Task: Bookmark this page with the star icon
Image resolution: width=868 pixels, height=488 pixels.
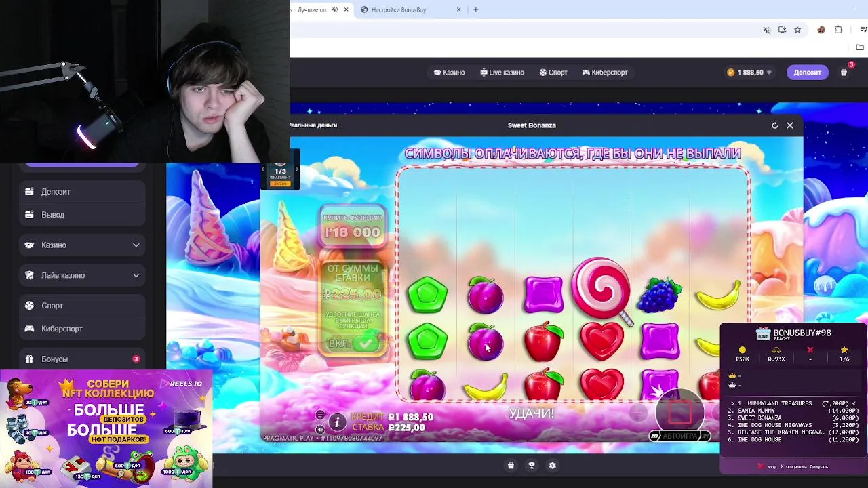Action: pos(797,30)
